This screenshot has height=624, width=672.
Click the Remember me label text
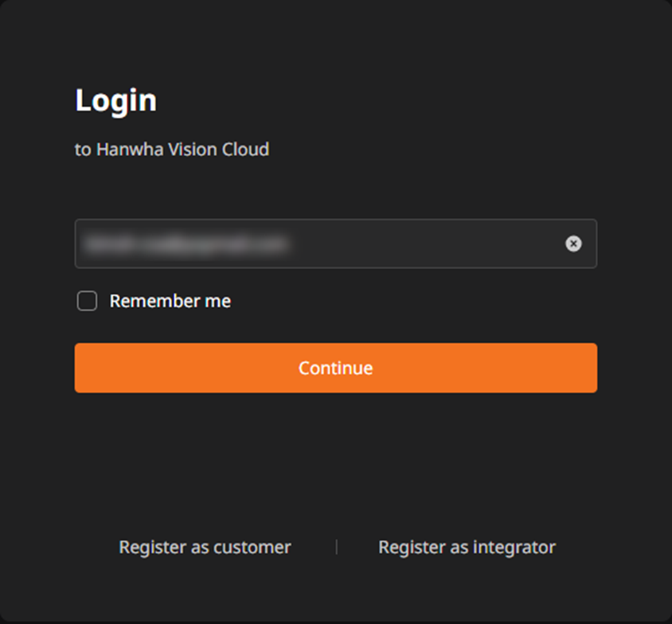click(x=170, y=301)
